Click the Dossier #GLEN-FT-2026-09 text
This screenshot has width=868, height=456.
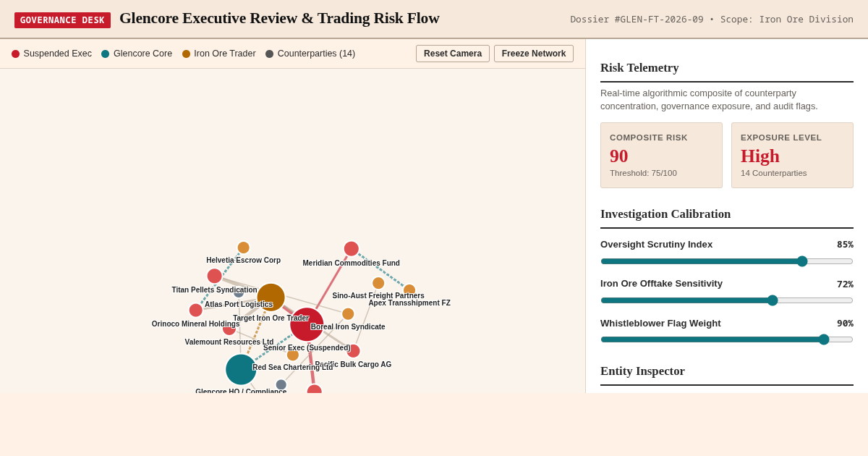coord(637,20)
